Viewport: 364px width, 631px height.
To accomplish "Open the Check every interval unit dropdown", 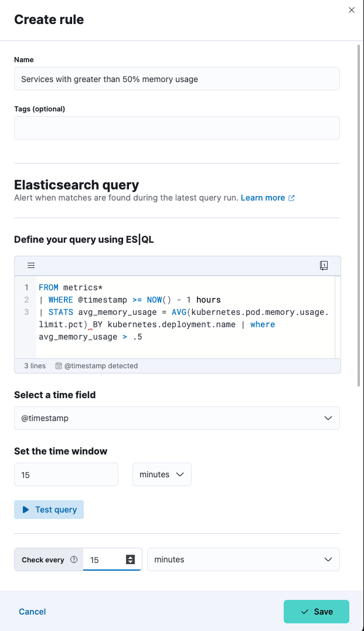I will (243, 559).
